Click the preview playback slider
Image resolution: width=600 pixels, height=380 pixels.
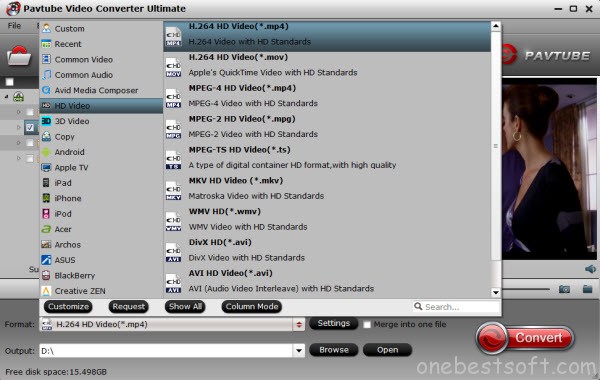click(x=526, y=289)
